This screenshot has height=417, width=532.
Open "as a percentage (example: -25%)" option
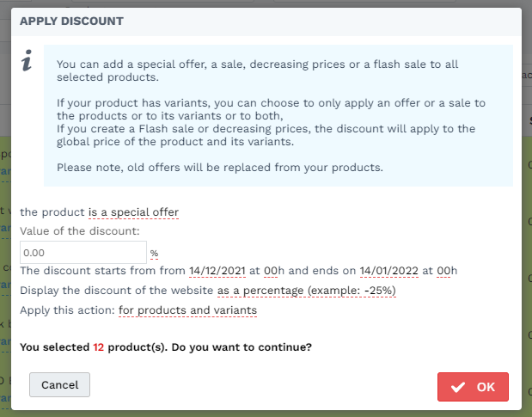pos(306,291)
